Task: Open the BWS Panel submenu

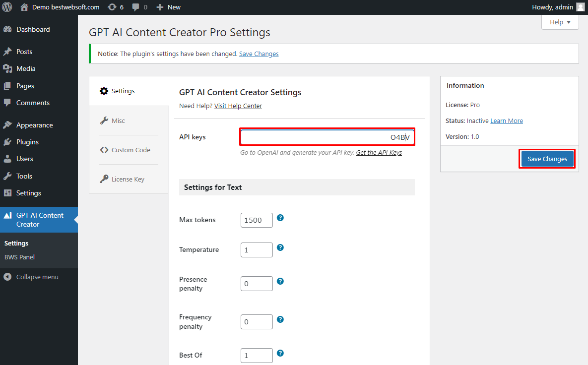Action: 19,257
